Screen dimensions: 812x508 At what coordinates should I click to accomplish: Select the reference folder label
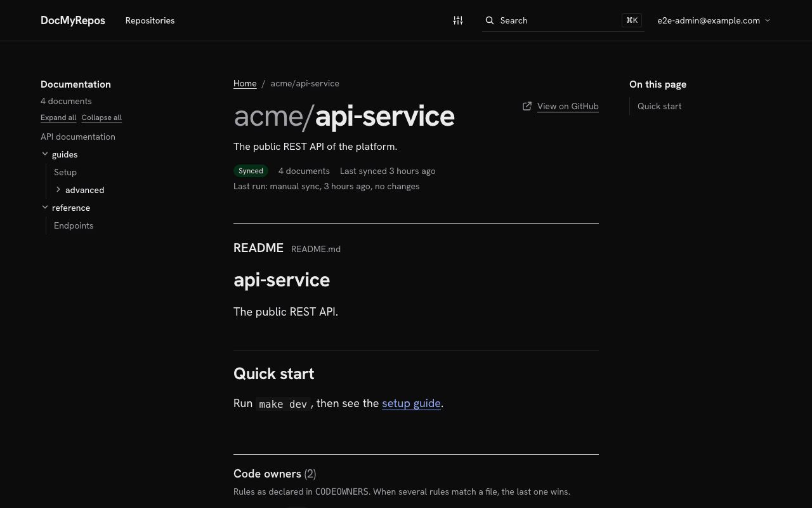71,208
